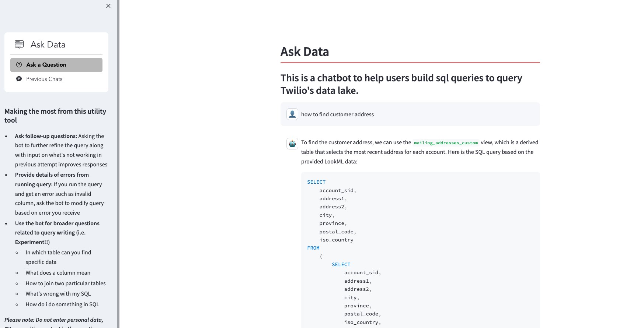Click the chatbot description subtitle about Twilio's data lake

click(401, 84)
